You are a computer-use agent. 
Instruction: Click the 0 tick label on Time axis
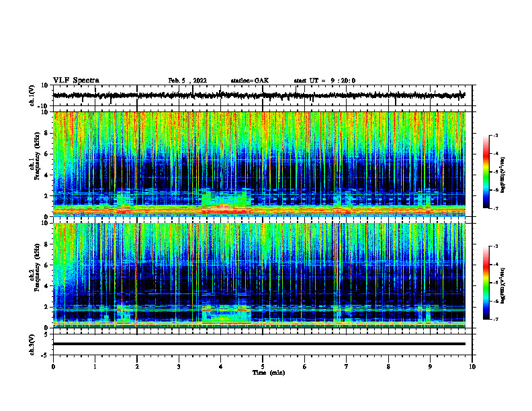(x=53, y=367)
